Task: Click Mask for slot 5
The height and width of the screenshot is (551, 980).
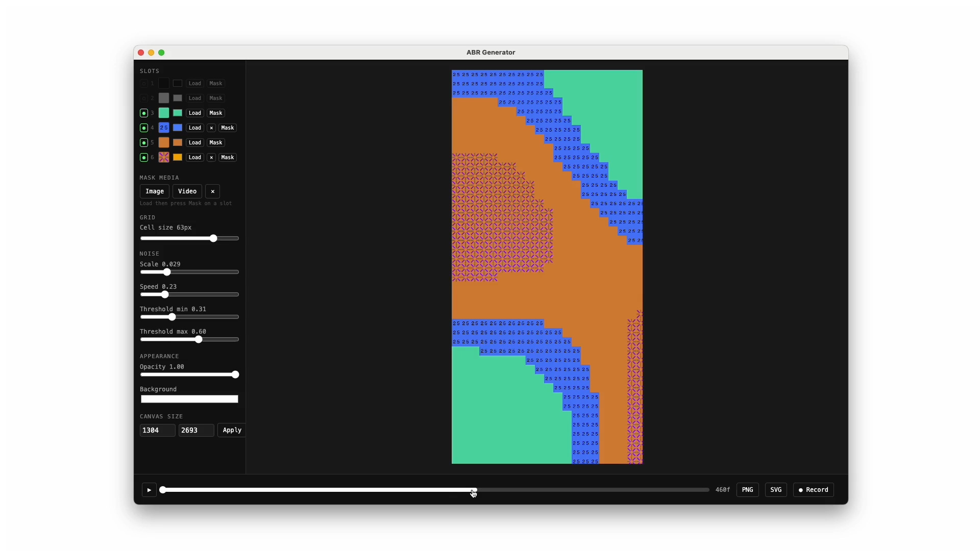Action: tap(216, 143)
